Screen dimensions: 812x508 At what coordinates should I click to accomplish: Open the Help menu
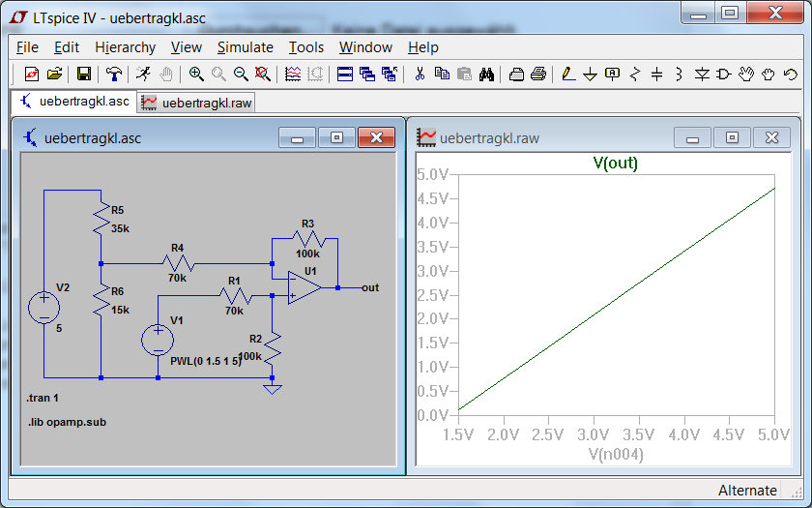pyautogui.click(x=423, y=47)
